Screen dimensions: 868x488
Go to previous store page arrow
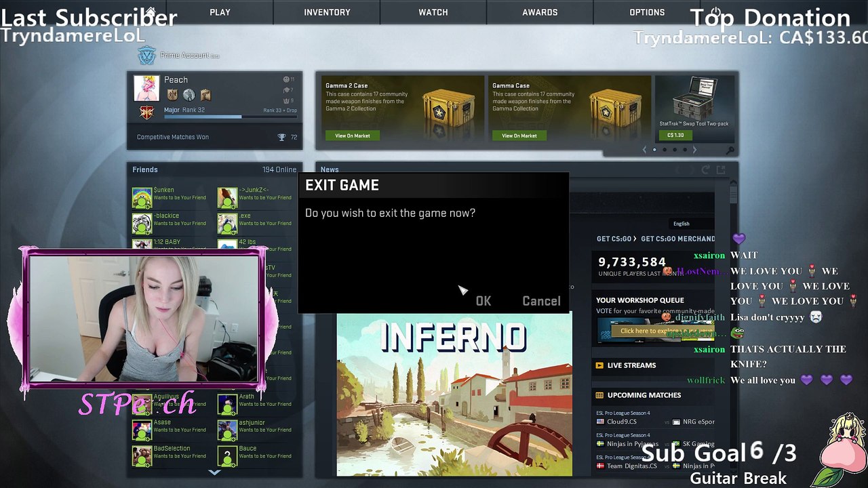coord(644,150)
